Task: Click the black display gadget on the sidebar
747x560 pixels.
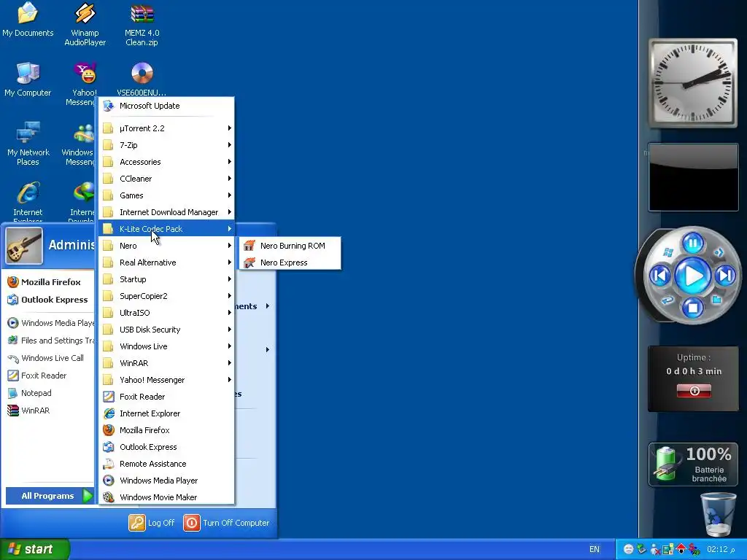Action: click(694, 177)
